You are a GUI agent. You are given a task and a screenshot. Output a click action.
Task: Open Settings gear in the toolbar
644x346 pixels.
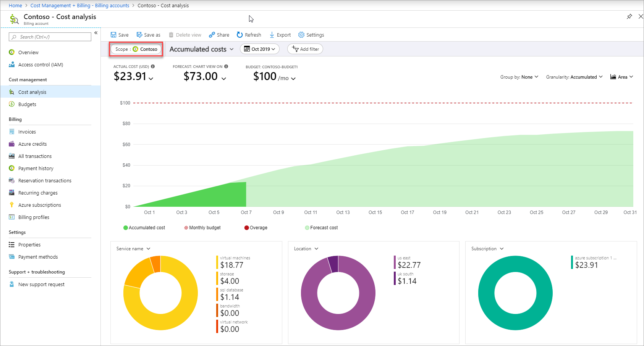[x=301, y=35]
